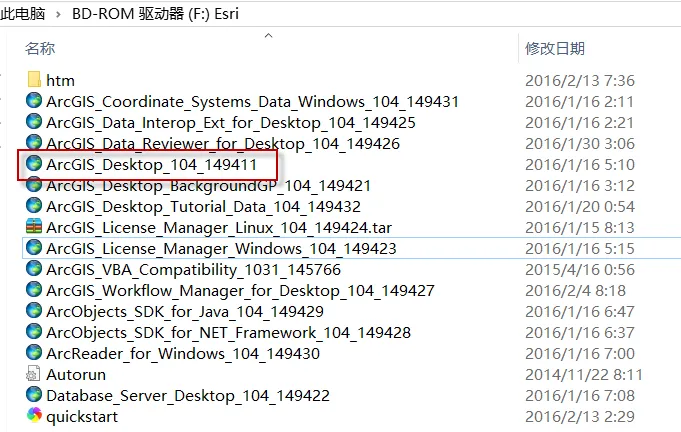
Task: Click the ArcGIS_Desktop_Tutorial_Data globe icon
Action: pos(34,206)
